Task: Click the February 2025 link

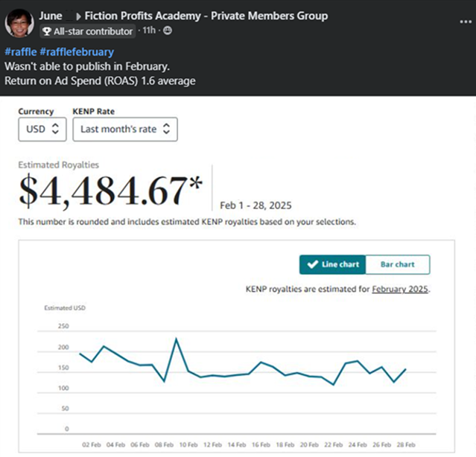Action: [x=400, y=288]
